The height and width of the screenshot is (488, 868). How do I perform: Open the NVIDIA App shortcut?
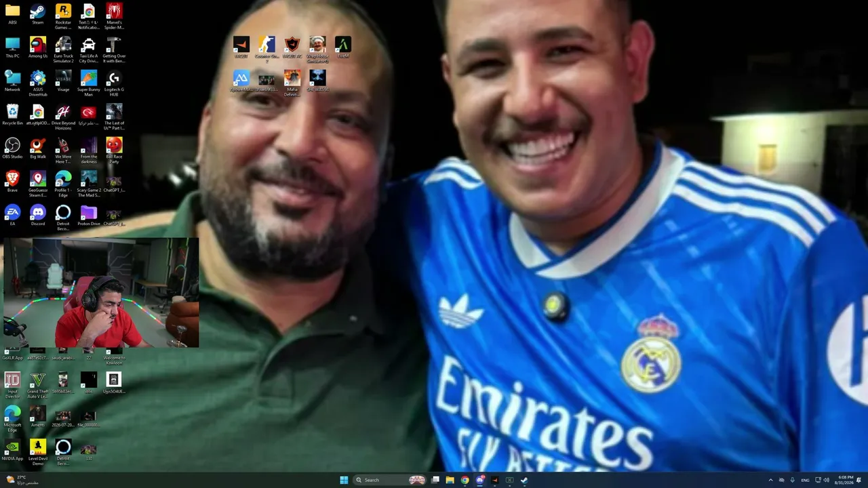click(12, 450)
